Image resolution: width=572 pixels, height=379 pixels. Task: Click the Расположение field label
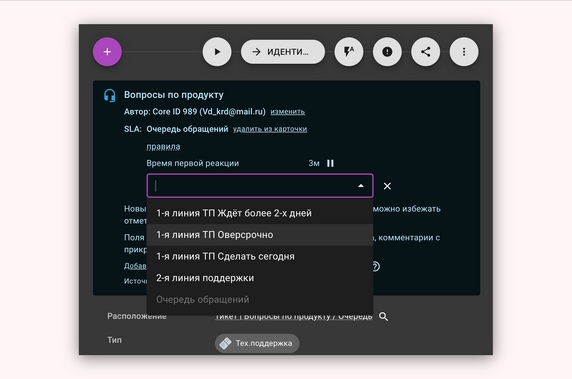[137, 316]
